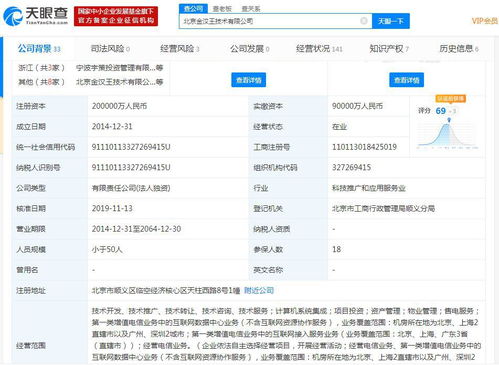Select the 查关系 search tab
The image size is (499, 365).
tap(251, 9)
